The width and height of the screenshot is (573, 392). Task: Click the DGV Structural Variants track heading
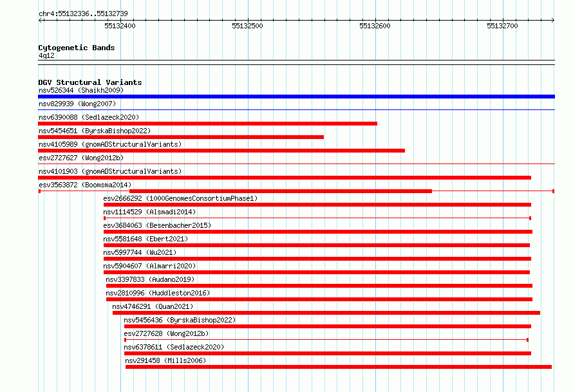90,82
